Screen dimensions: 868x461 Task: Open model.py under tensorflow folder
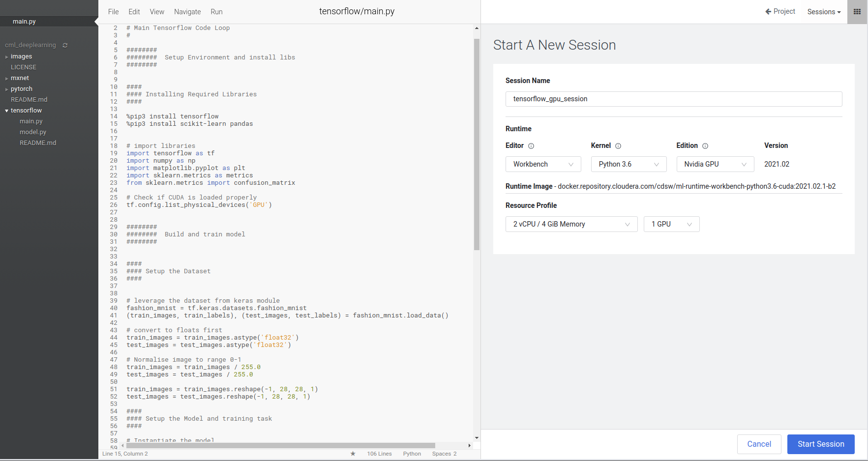coord(33,132)
